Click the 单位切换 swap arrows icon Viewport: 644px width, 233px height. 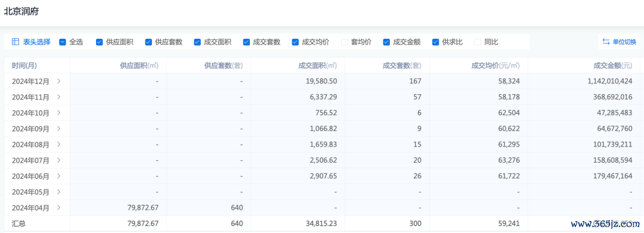point(606,42)
